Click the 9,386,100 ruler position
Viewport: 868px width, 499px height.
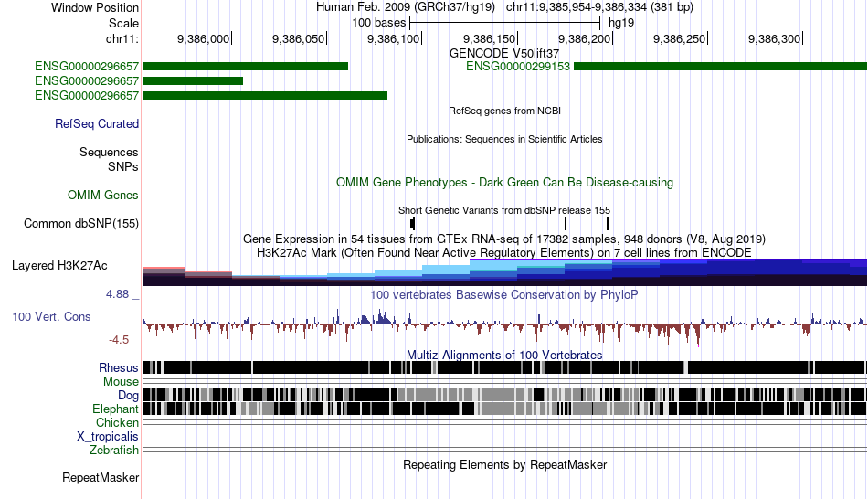point(394,38)
